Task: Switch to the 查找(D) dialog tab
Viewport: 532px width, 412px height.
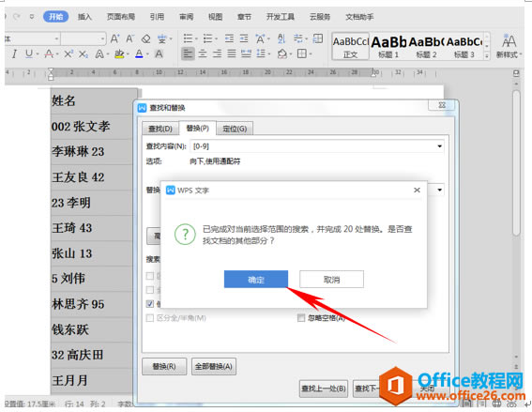Action: [160, 129]
